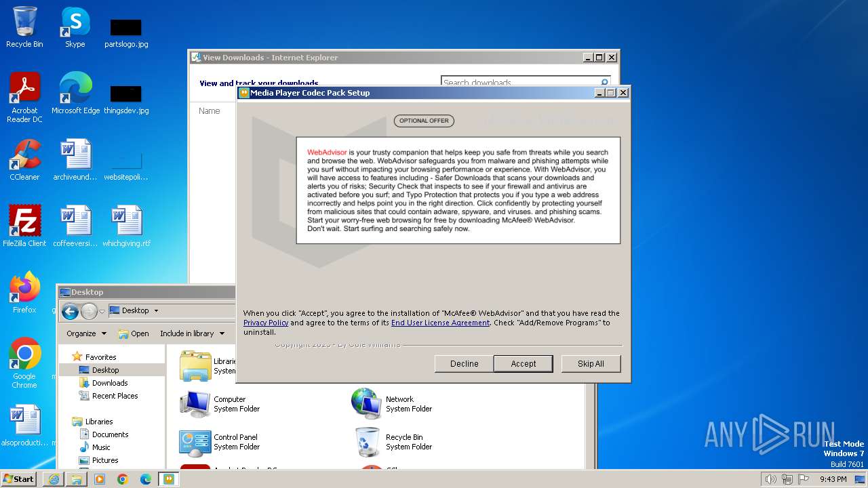Select archiveund... Word document icon

(75, 160)
